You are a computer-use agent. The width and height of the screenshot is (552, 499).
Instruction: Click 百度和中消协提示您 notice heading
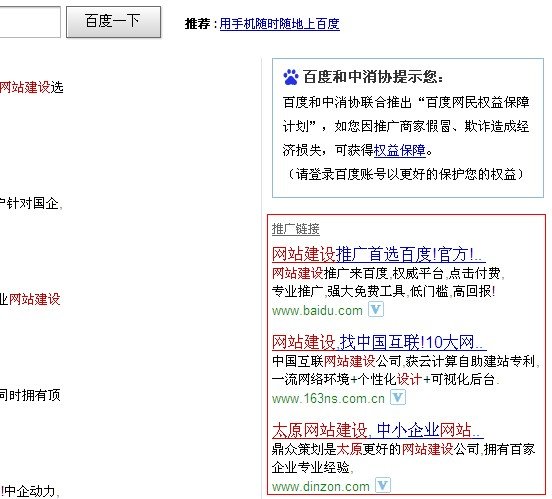tap(373, 77)
